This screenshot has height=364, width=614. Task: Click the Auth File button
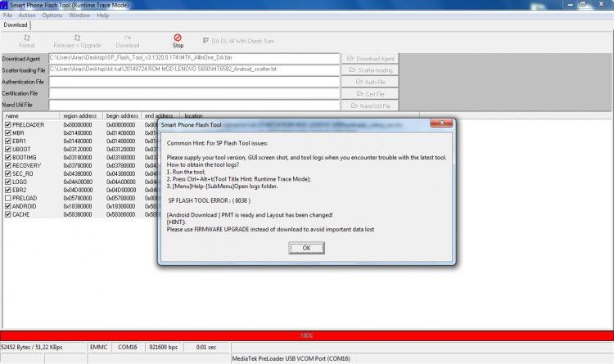tap(370, 82)
